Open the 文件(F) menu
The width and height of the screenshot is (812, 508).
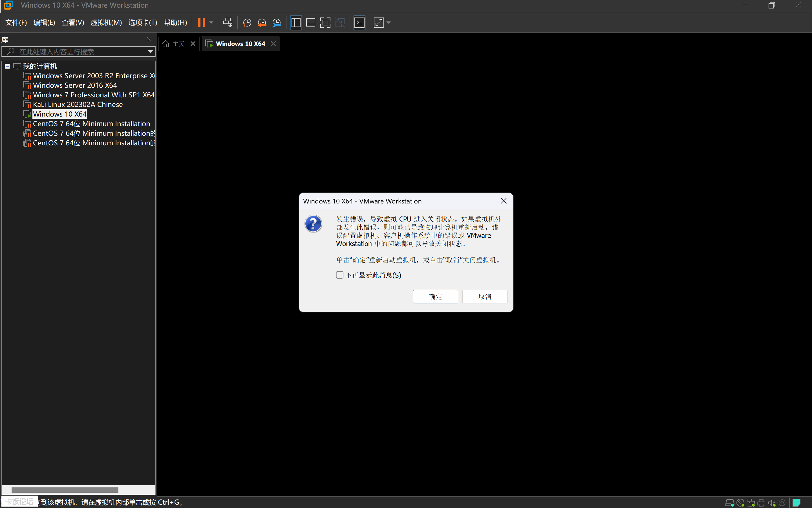[16, 23]
